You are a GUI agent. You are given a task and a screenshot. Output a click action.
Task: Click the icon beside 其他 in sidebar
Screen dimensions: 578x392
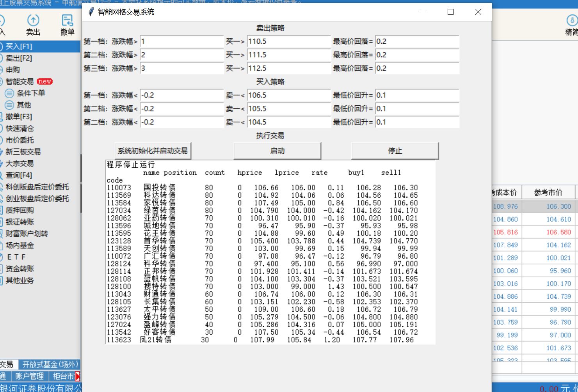9,105
